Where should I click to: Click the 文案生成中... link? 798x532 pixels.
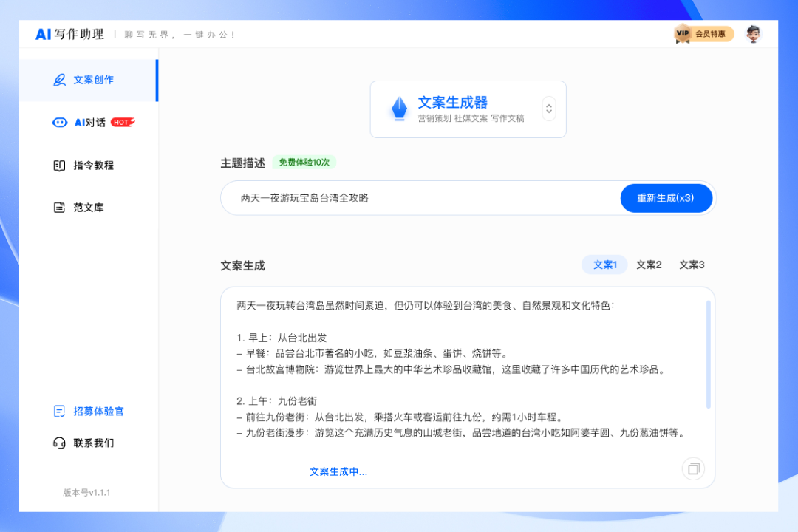[x=338, y=471]
